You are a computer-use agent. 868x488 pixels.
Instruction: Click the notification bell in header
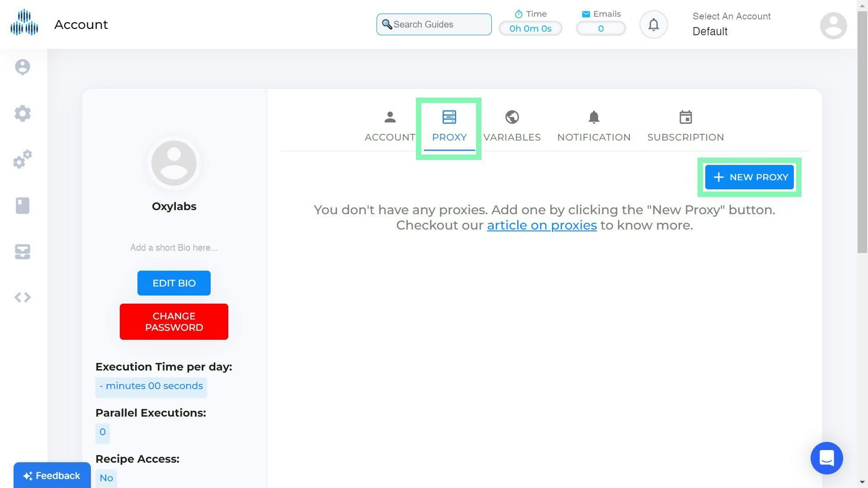pos(653,24)
